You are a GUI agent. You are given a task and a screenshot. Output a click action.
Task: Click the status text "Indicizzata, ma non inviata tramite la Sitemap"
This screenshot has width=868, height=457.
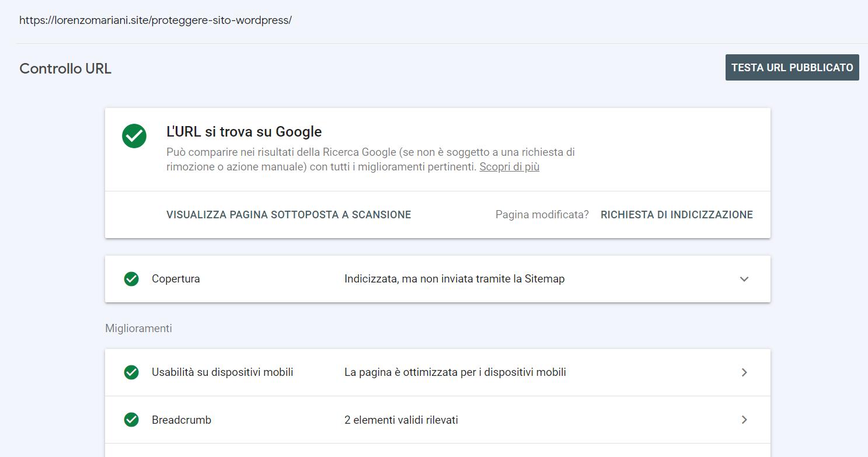(454, 279)
